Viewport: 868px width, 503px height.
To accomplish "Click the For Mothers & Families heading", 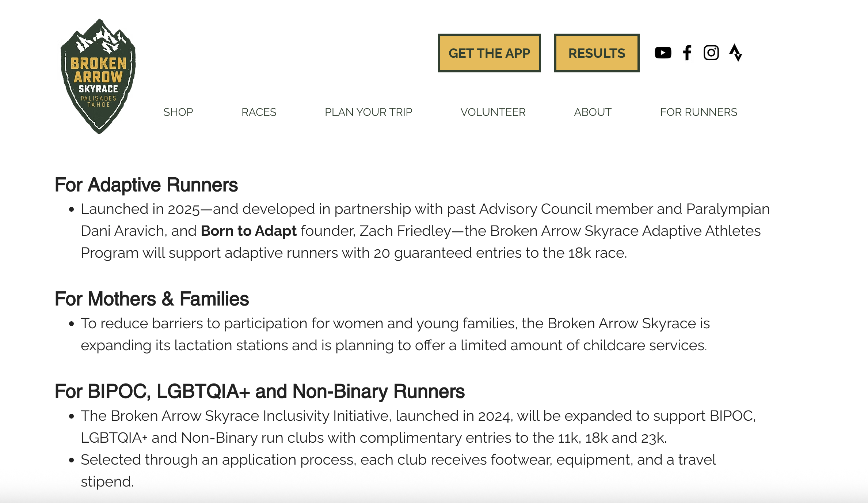I will coord(152,299).
